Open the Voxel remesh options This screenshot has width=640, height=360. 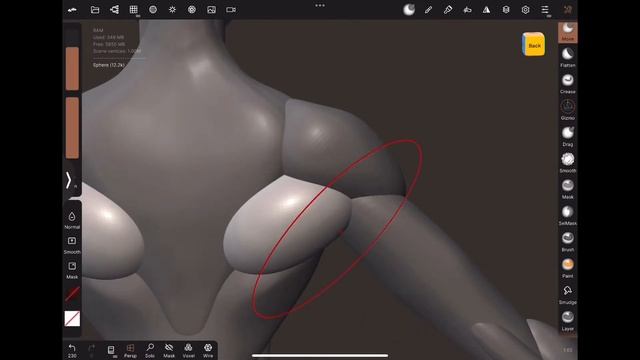pyautogui.click(x=189, y=351)
